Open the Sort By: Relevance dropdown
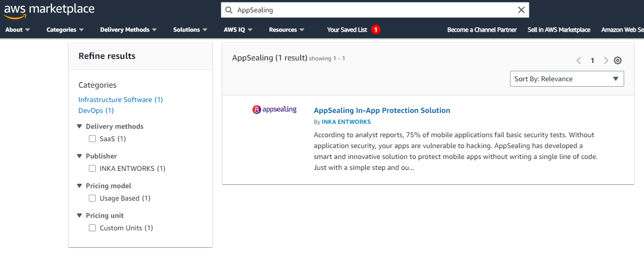 567,79
